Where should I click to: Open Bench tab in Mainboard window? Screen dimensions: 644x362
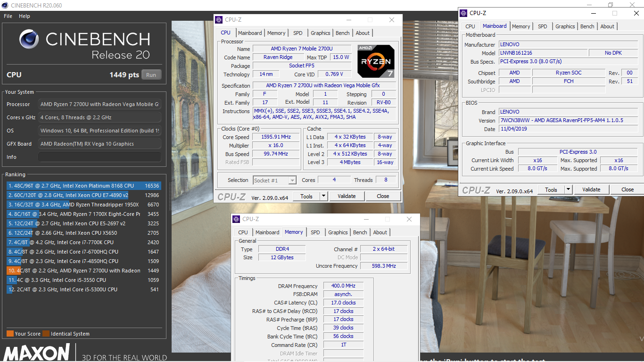pyautogui.click(x=587, y=26)
